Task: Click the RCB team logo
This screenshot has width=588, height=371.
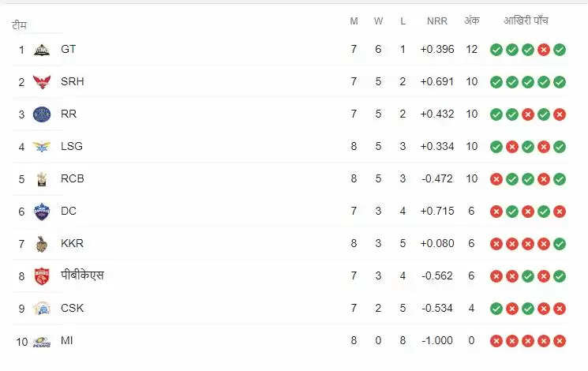Action: (x=42, y=179)
